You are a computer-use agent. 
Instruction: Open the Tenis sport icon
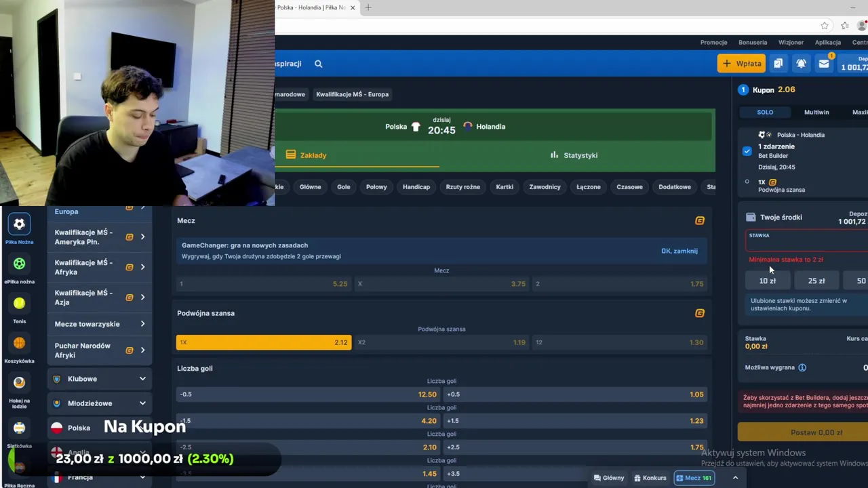coord(19,303)
